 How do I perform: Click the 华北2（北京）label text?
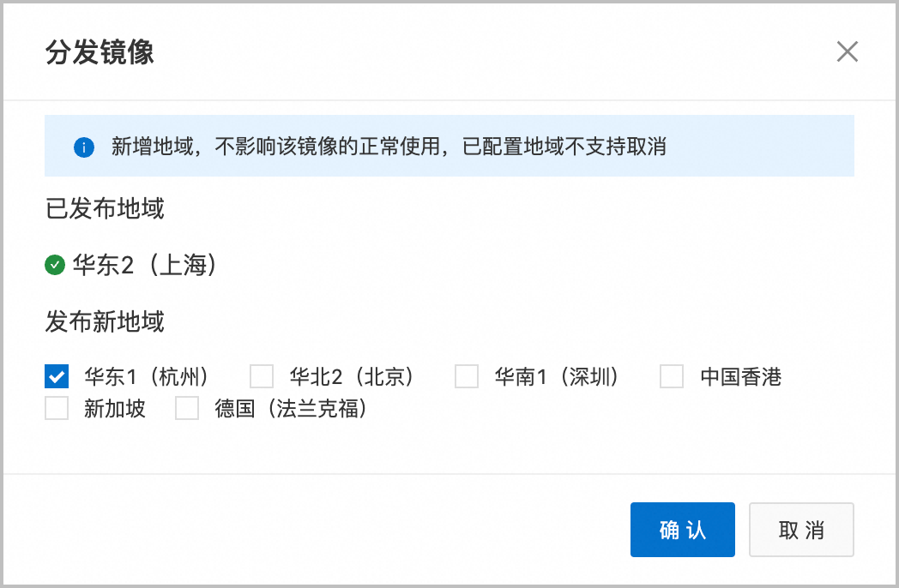[x=352, y=376]
